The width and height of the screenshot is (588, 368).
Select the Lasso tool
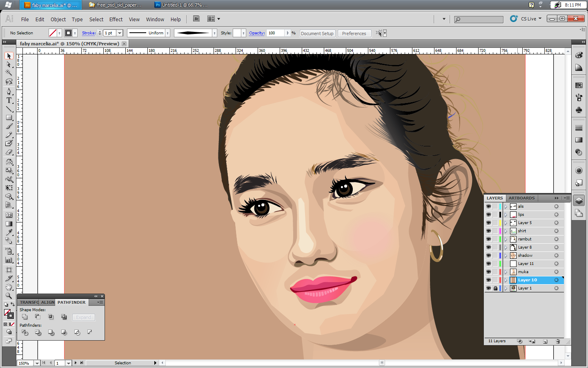coord(9,82)
